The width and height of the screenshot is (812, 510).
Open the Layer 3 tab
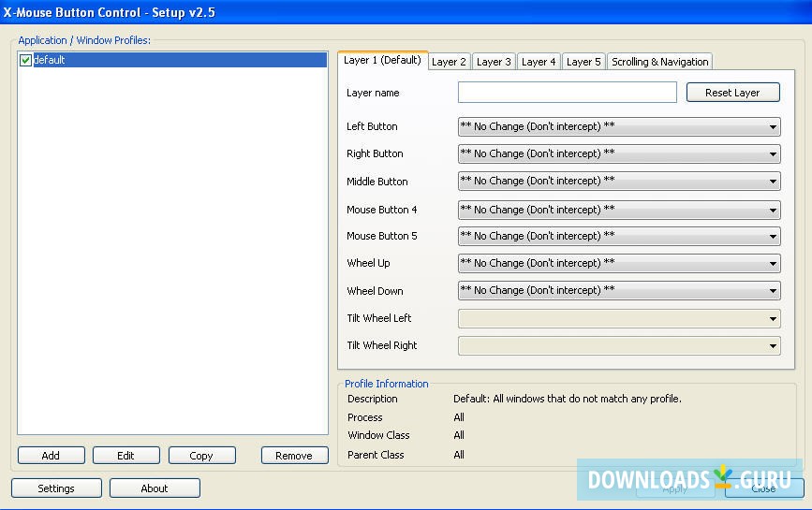494,62
